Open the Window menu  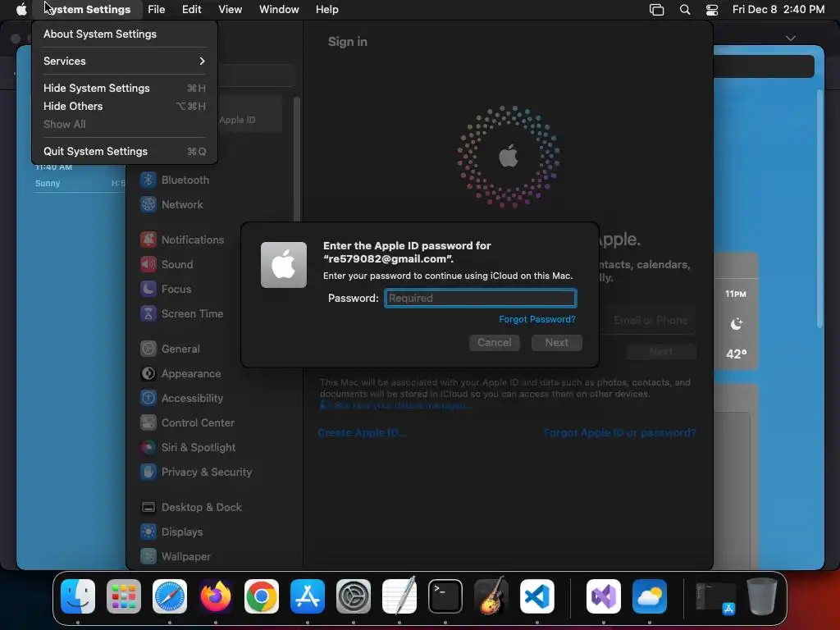coord(279,9)
